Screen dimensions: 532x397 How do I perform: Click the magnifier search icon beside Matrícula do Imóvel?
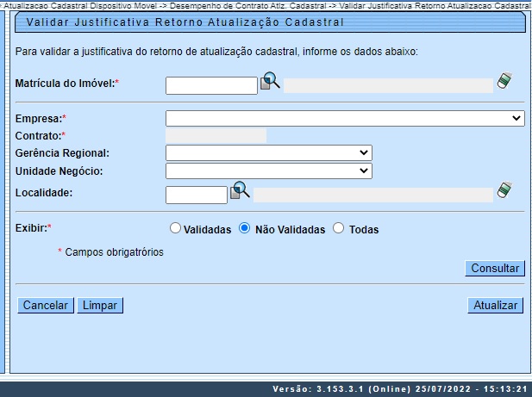[271, 82]
